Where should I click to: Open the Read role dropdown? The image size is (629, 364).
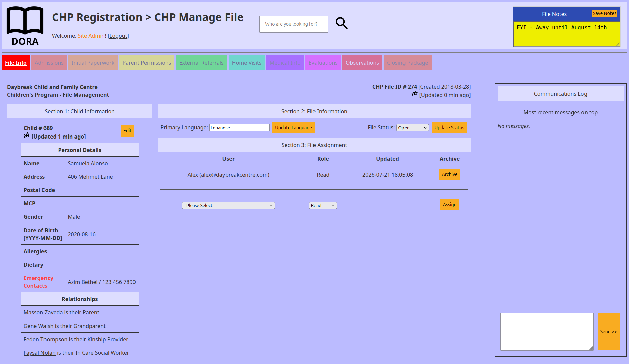[323, 205]
